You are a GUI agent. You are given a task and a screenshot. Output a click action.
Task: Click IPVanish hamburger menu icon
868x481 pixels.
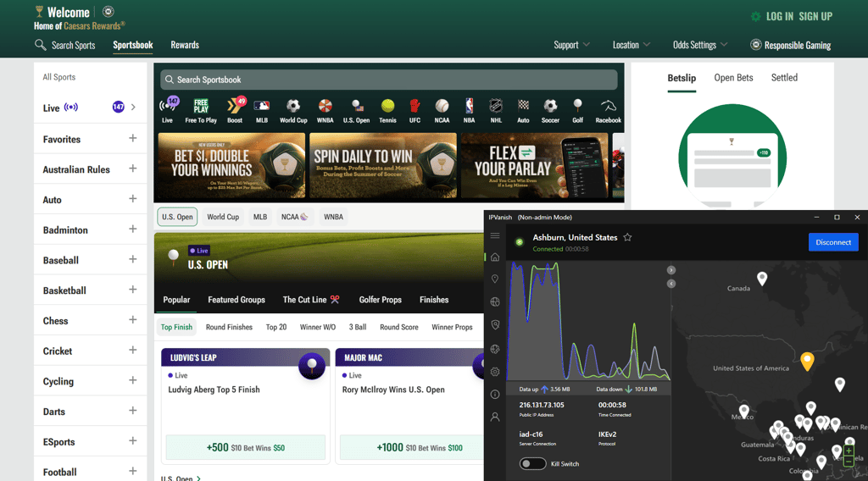(x=495, y=235)
